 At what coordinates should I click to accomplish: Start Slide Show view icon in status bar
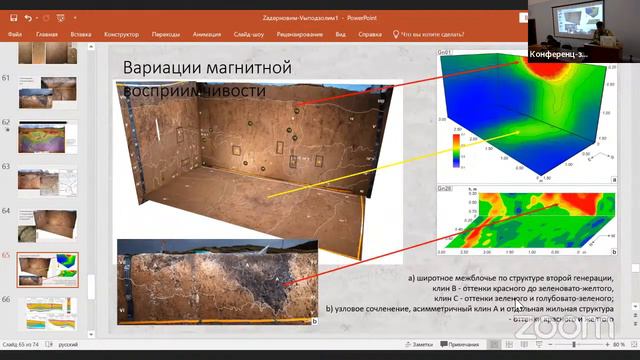(539, 345)
